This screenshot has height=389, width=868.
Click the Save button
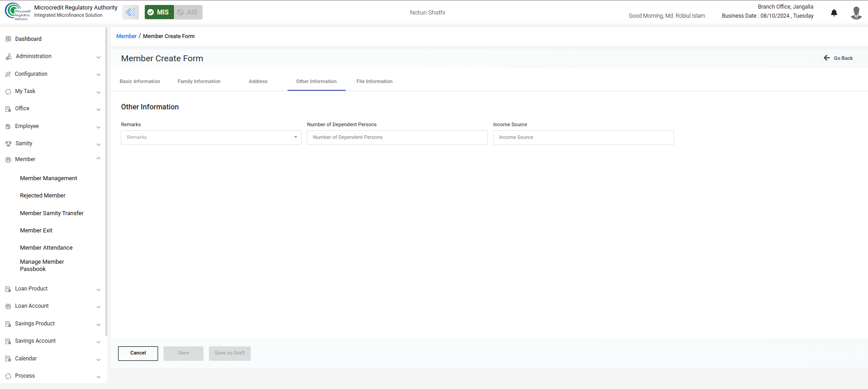click(184, 354)
